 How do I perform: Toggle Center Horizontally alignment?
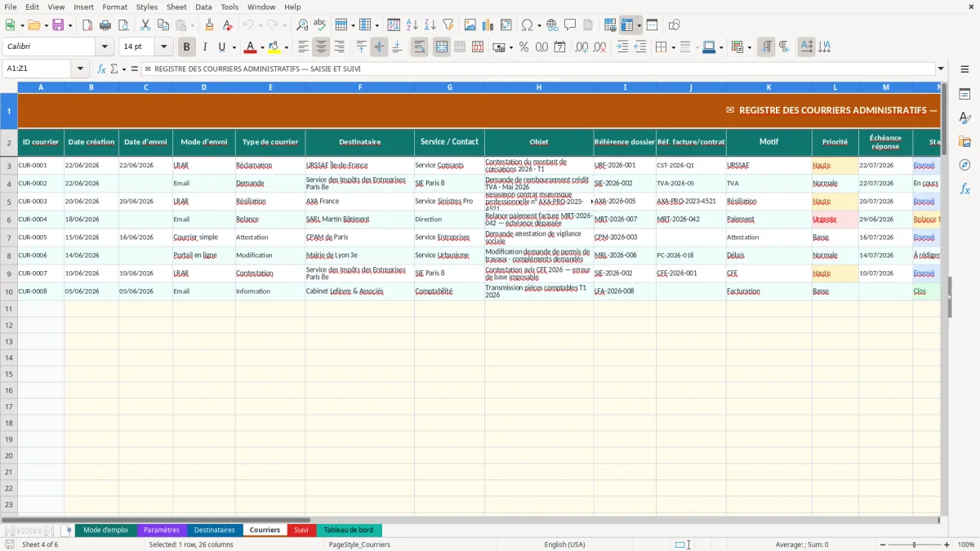click(x=321, y=47)
